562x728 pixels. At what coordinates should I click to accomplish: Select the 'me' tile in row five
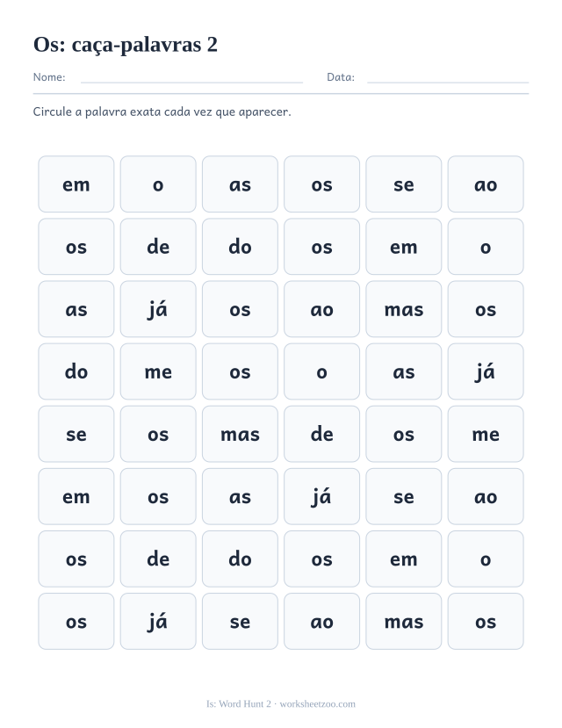(486, 434)
